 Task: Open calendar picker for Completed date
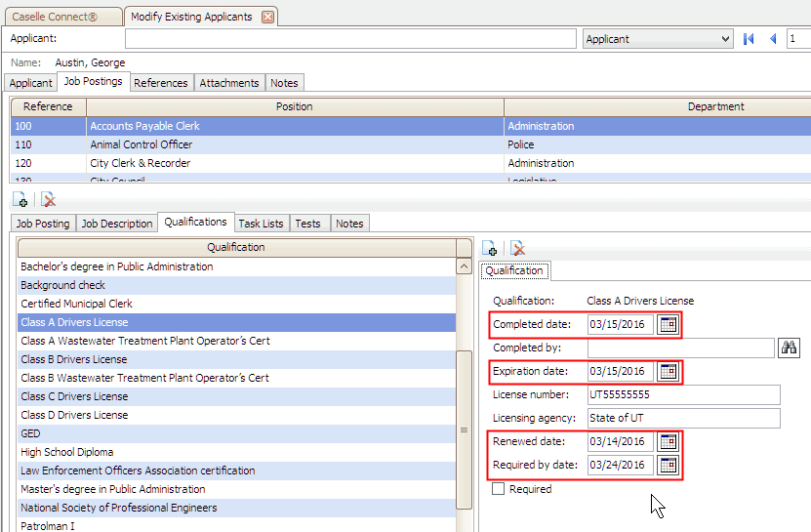click(668, 325)
